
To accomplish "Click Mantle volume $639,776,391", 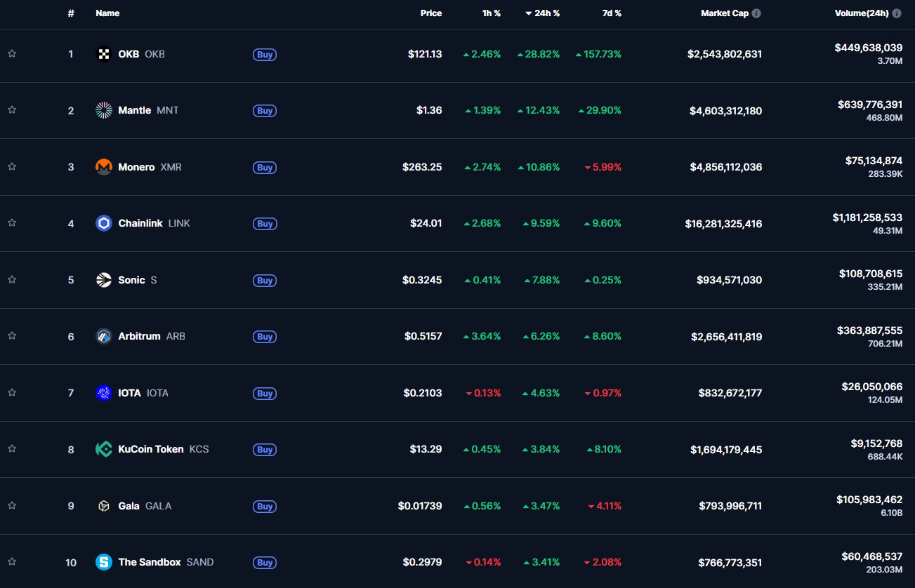I will click(870, 105).
